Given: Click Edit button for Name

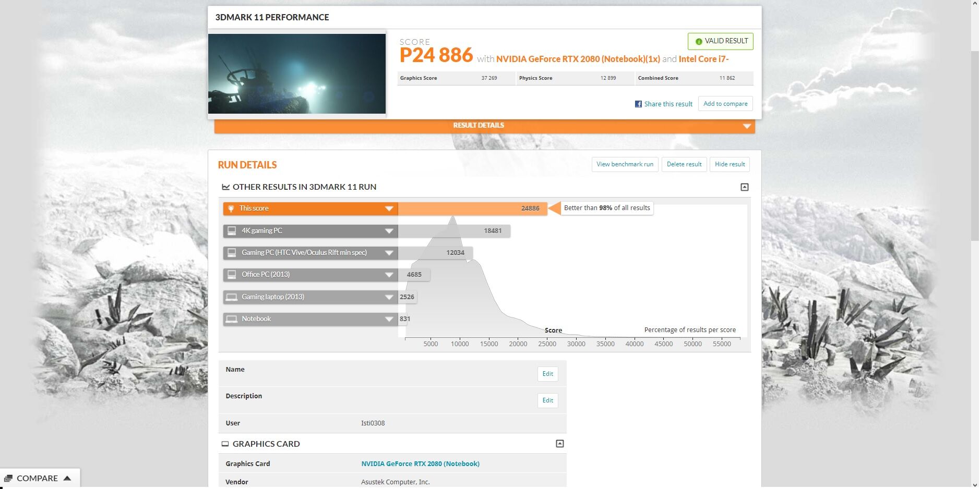Looking at the screenshot, I should click(547, 374).
